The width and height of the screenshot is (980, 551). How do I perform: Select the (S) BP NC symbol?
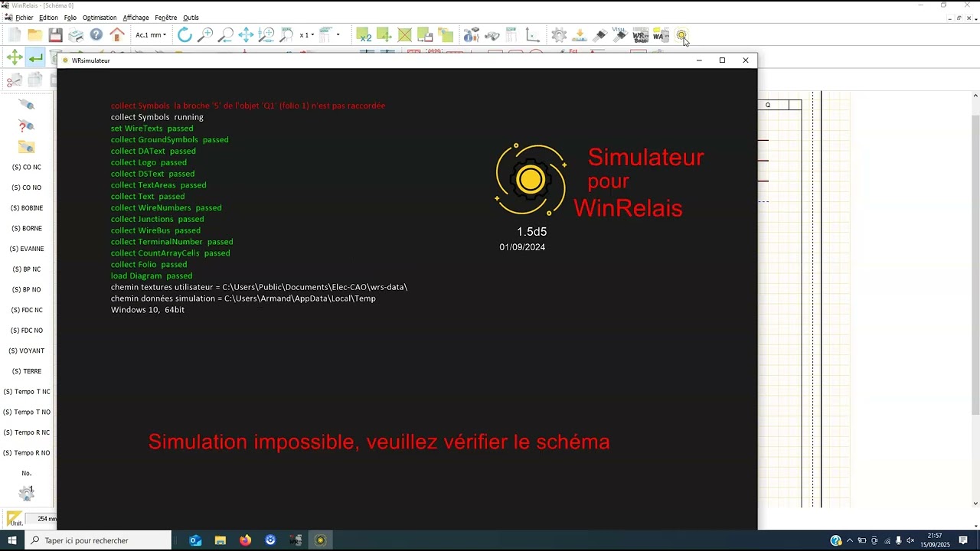27,269
